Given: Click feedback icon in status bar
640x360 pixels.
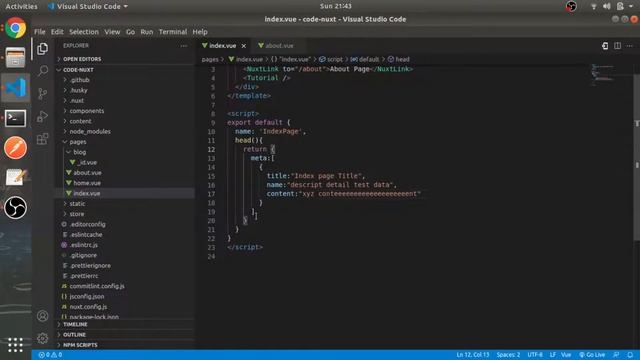Looking at the screenshot, I should click(616, 355).
